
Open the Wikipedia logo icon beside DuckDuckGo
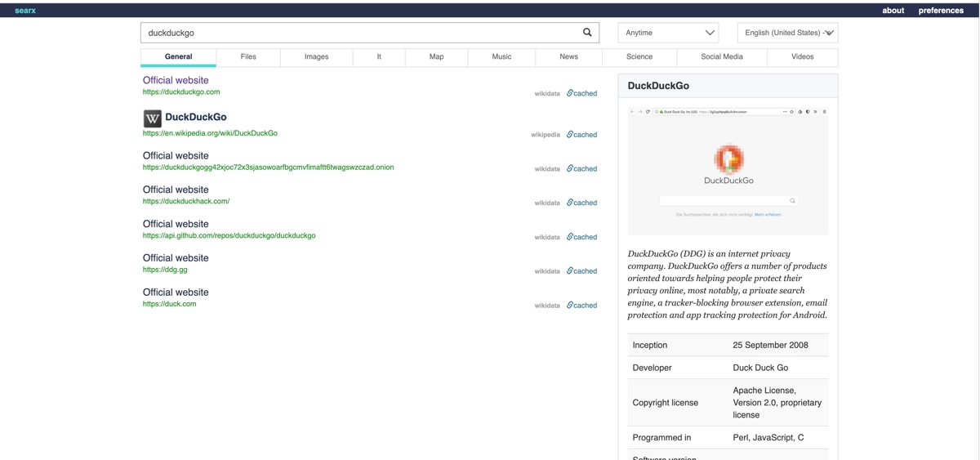[152, 118]
